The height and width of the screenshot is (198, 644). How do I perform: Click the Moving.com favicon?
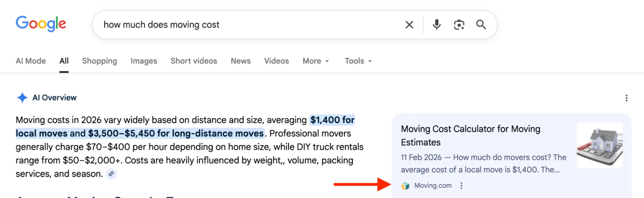click(405, 186)
